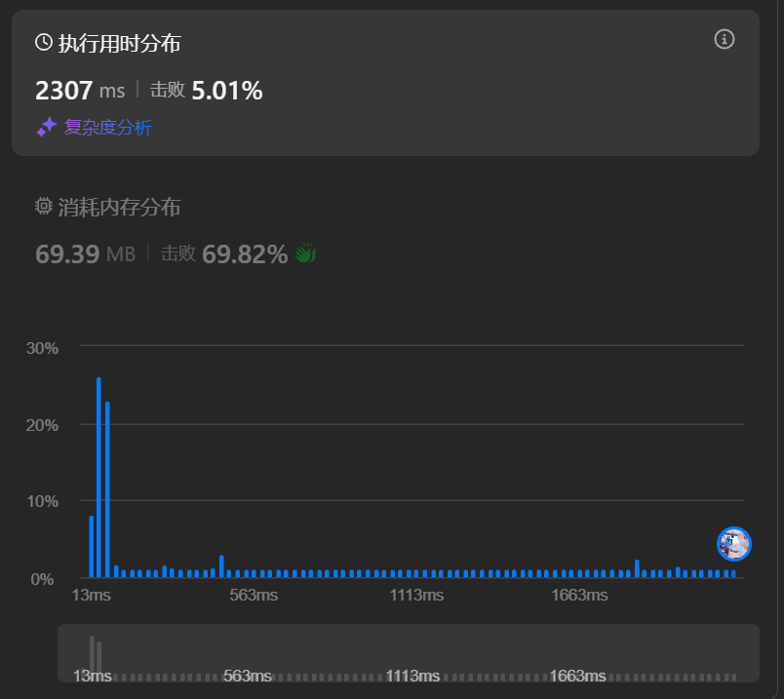Switch to the 消耗内存分布 section
The image size is (784, 699).
tap(119, 207)
